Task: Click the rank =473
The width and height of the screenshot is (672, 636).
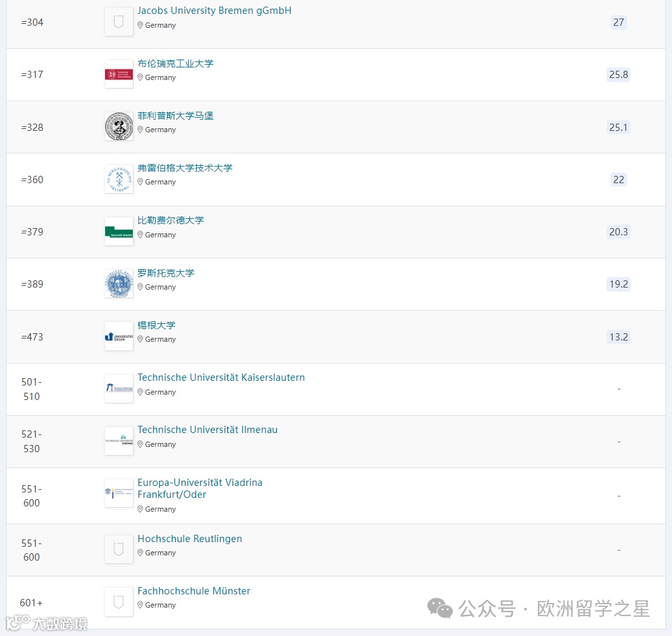Action: [x=32, y=337]
